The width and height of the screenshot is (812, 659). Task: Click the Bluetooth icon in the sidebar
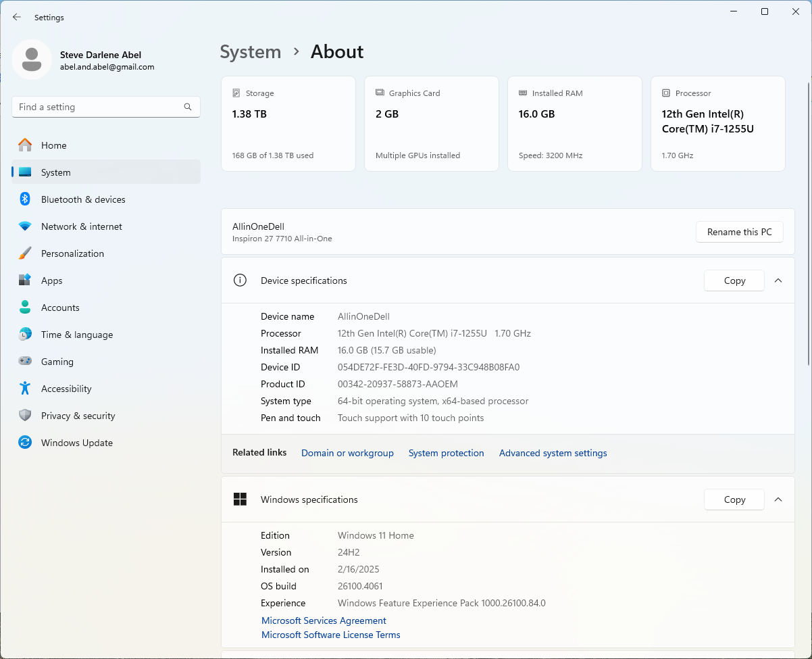pyautogui.click(x=25, y=199)
